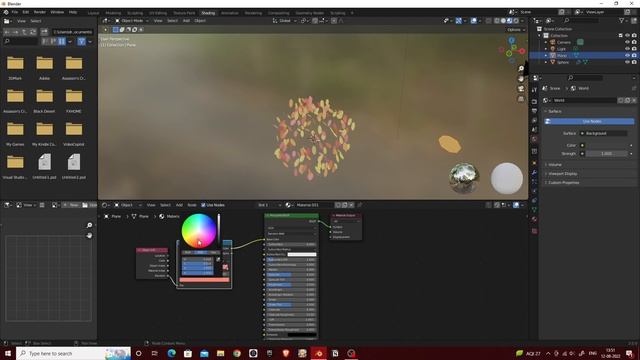
Task: Click the file browser refresh icon
Action: coord(33,32)
